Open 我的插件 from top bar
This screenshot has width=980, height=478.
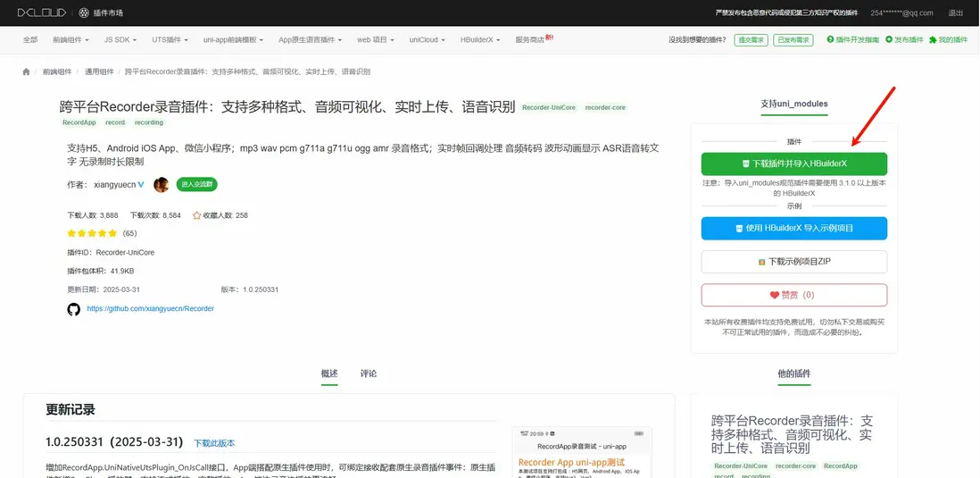pyautogui.click(x=948, y=39)
